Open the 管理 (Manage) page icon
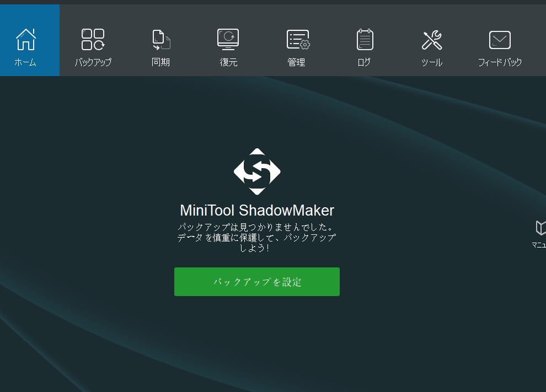Viewport: 546px width, 392px height. pos(298,39)
